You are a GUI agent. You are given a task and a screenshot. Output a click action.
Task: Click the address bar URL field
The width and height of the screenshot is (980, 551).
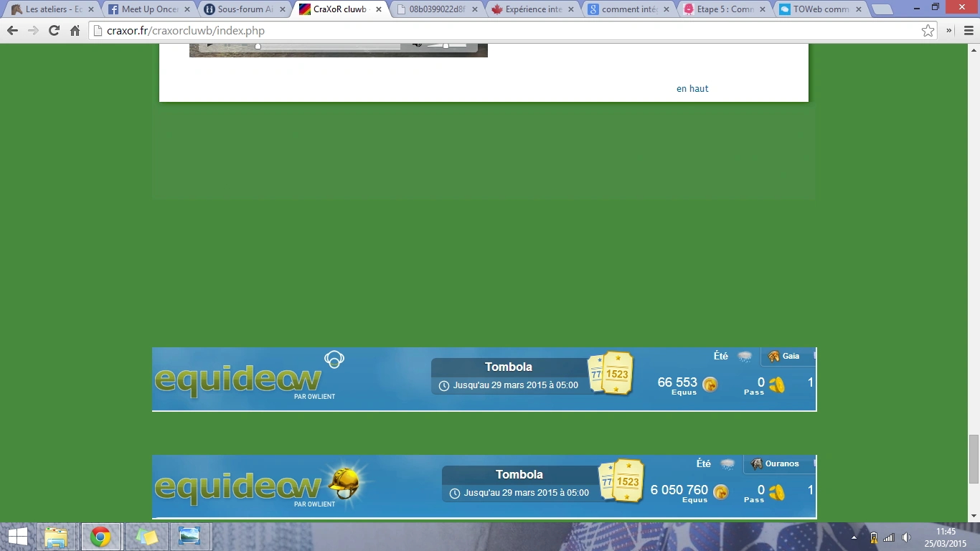point(502,31)
